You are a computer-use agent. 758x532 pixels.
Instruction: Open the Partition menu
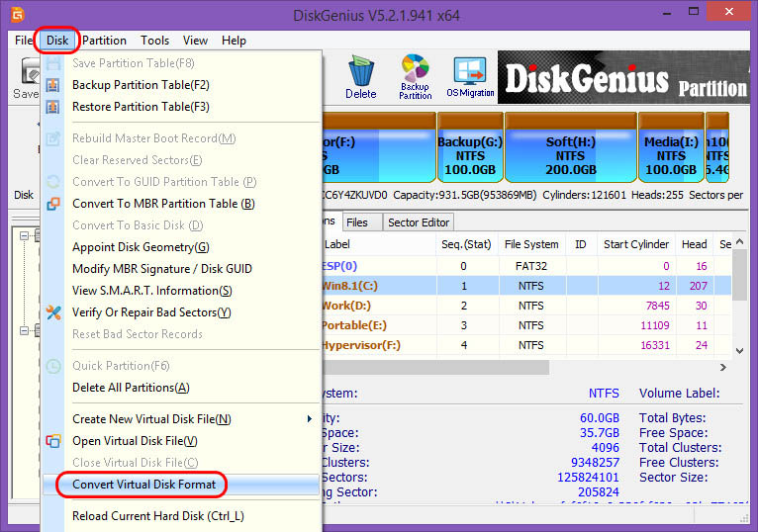click(x=104, y=41)
